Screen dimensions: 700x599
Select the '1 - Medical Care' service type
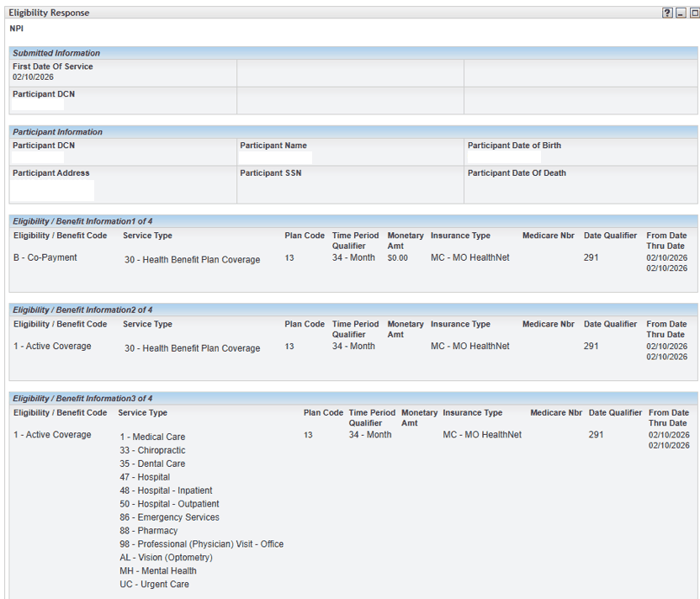tap(152, 437)
